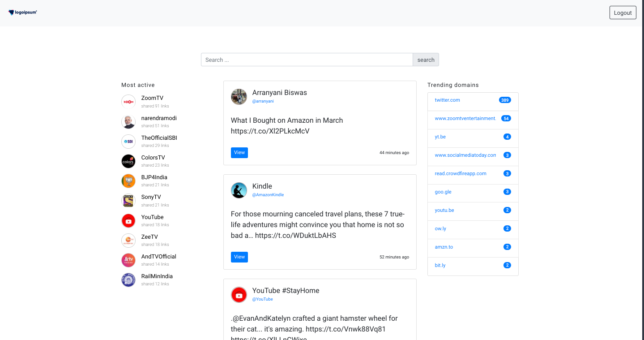644x340 pixels.
Task: Select twitter.com trending domain
Action: (x=448, y=100)
